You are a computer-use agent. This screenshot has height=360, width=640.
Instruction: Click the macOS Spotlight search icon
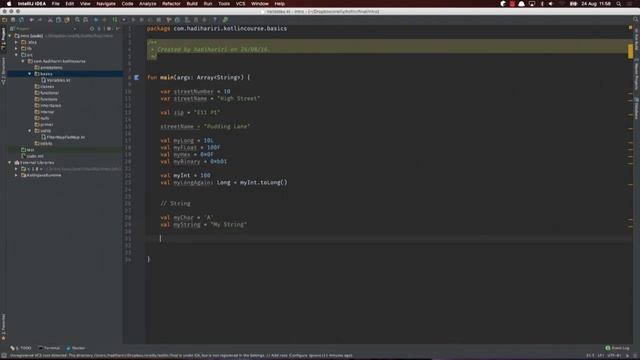point(619,4)
